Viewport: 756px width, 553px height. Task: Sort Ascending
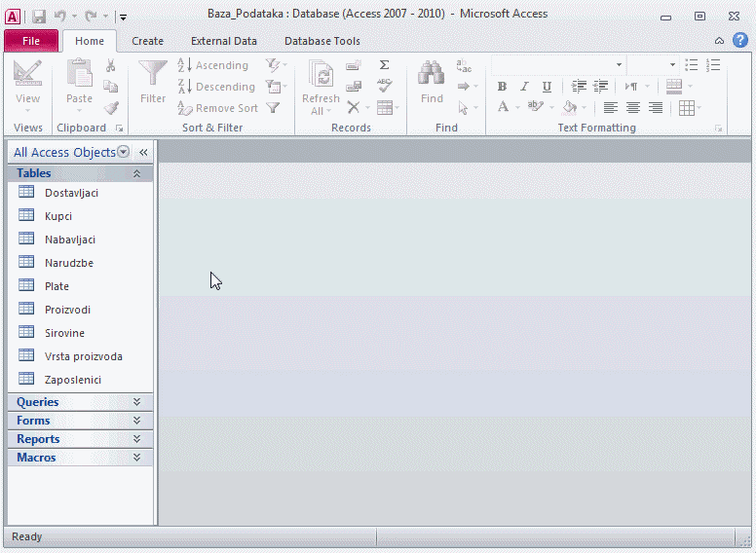coord(212,65)
